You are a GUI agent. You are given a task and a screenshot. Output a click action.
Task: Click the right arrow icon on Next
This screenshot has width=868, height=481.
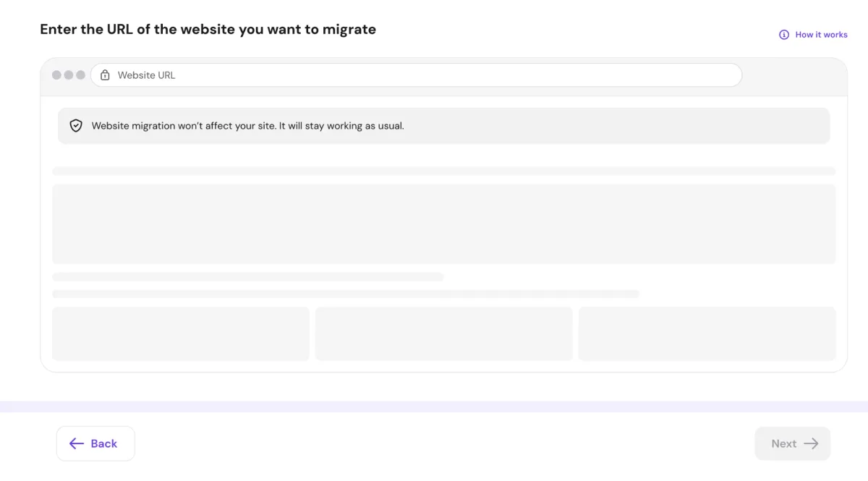point(812,443)
